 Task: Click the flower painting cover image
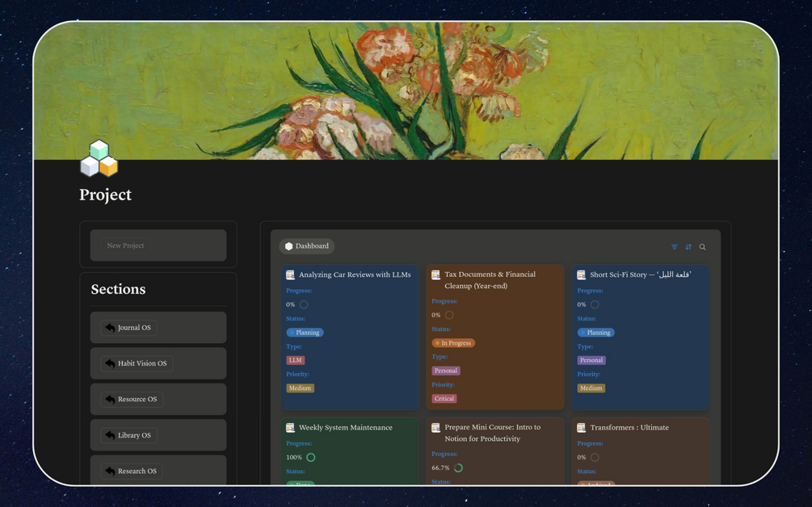pyautogui.click(x=406, y=90)
